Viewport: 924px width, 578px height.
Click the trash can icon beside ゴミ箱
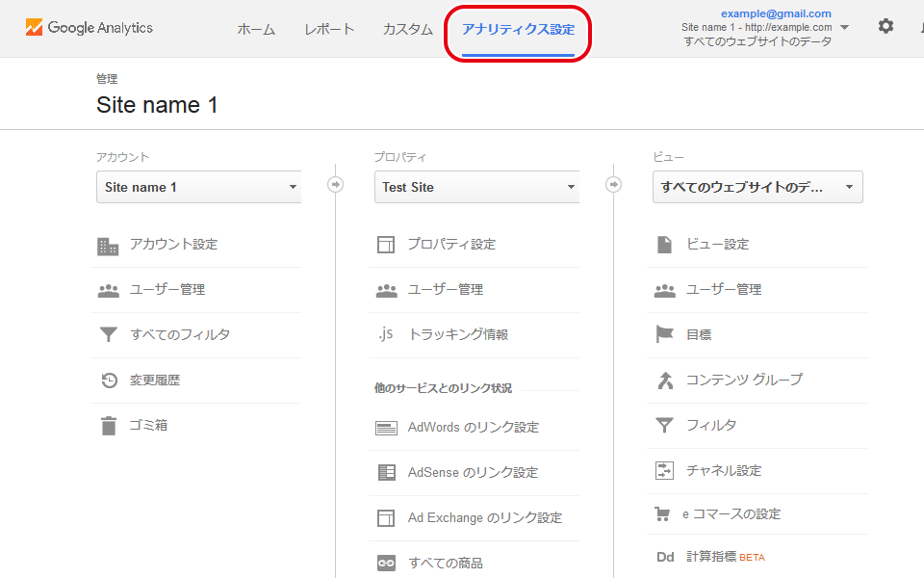coord(109,425)
